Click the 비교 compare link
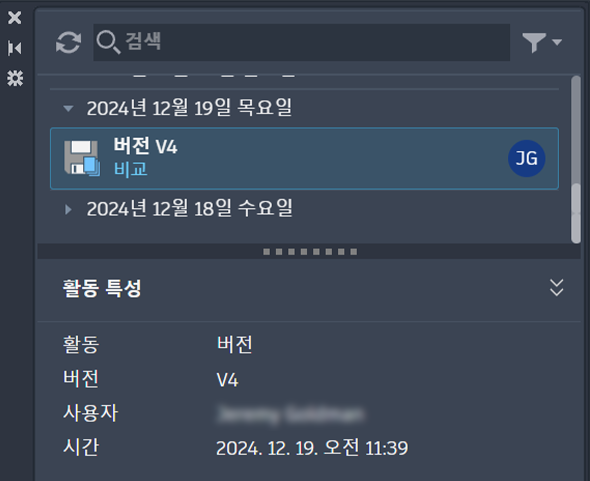590x481 pixels. pyautogui.click(x=131, y=169)
